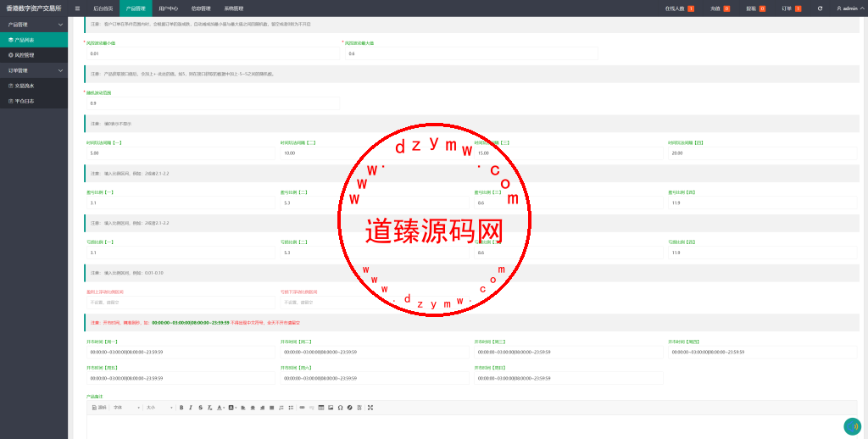Screen dimensions: 868x439
Task: Maximize the editor with fullscreen icon
Action: [x=370, y=408]
